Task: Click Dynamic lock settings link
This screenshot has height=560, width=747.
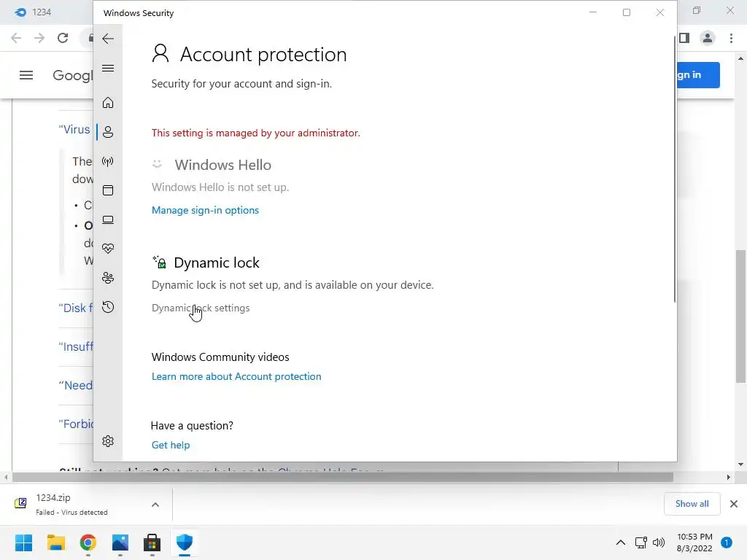Action: pos(201,308)
